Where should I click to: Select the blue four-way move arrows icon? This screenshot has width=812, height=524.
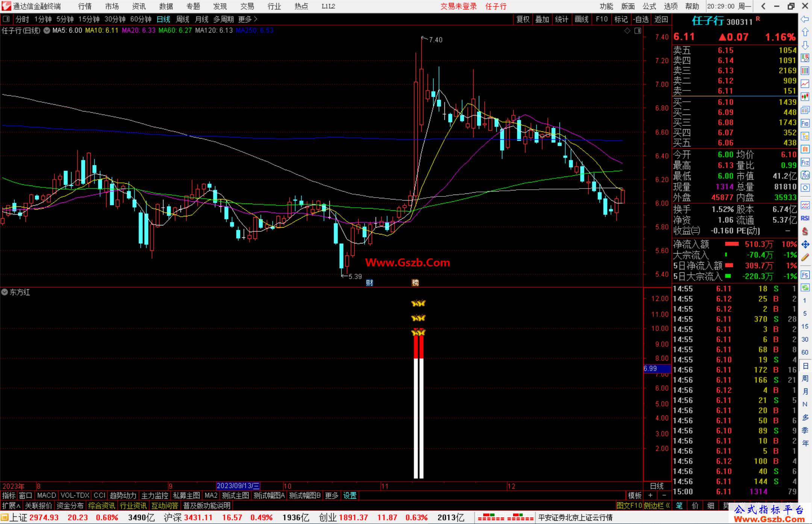point(805,244)
